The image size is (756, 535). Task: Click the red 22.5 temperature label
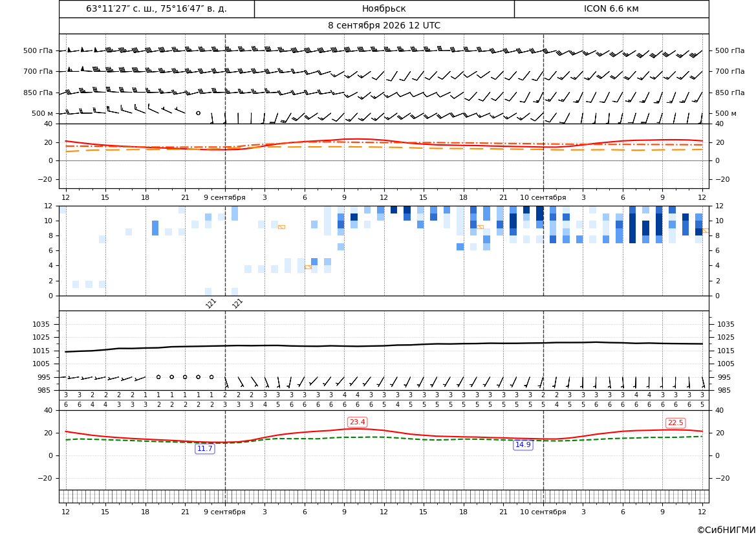pos(675,422)
